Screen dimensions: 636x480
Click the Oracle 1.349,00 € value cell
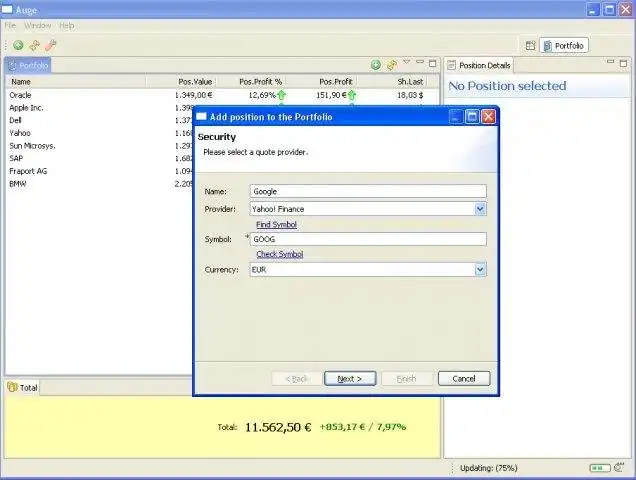coord(193,95)
